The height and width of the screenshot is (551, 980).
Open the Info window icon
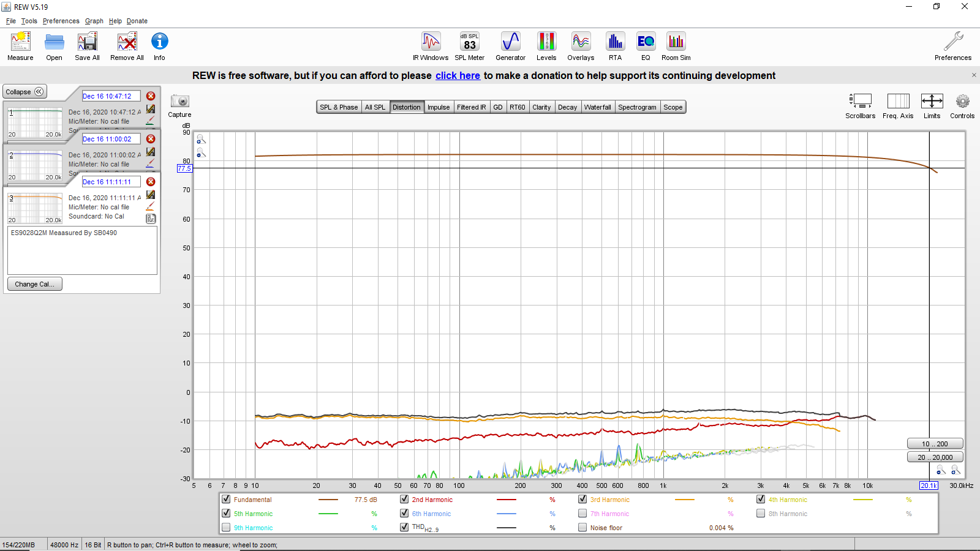tap(159, 42)
